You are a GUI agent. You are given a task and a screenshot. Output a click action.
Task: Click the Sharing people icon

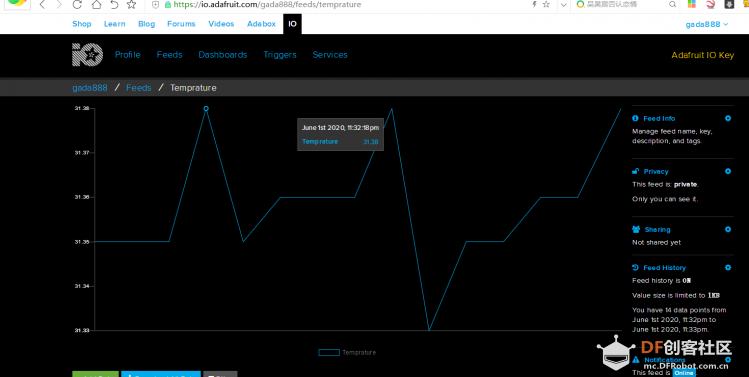coord(636,229)
